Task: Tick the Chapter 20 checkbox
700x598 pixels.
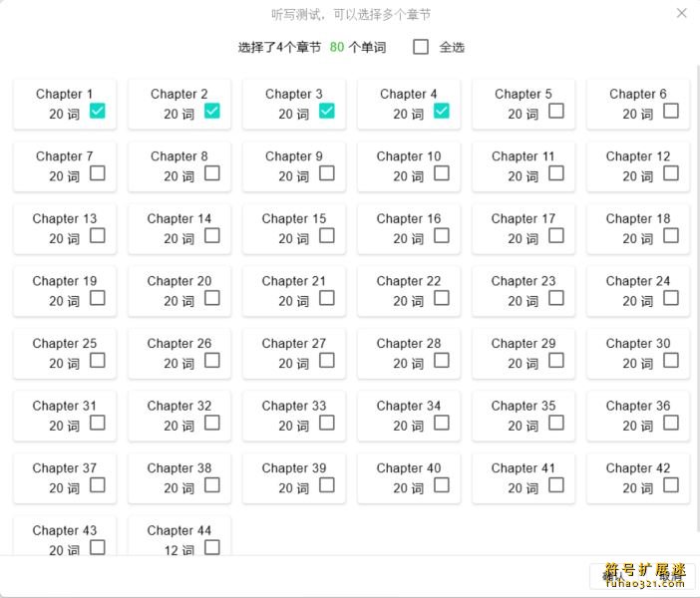Action: 212,298
